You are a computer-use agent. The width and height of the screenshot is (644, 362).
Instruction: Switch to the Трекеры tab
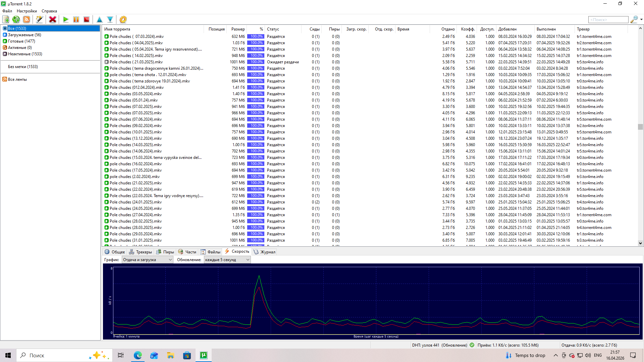tap(141, 252)
